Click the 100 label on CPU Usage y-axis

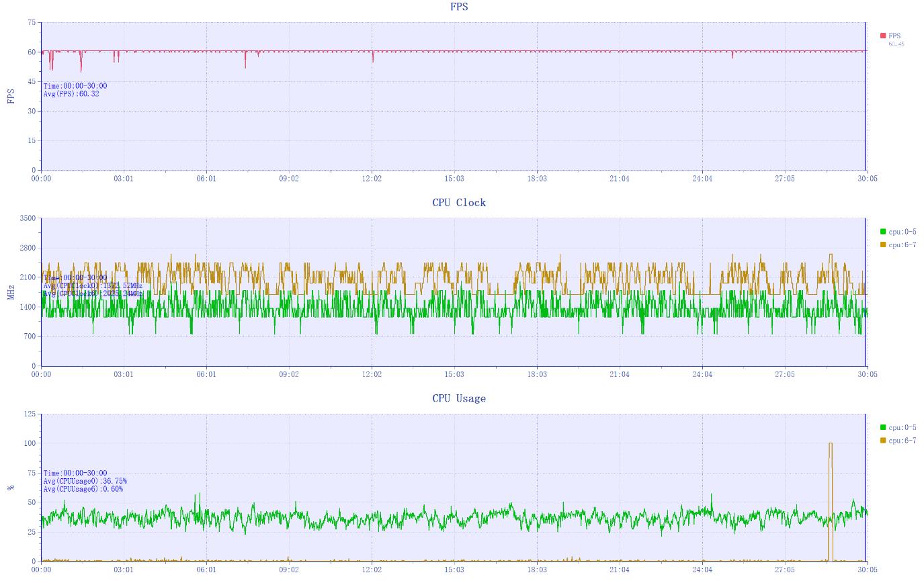30,444
